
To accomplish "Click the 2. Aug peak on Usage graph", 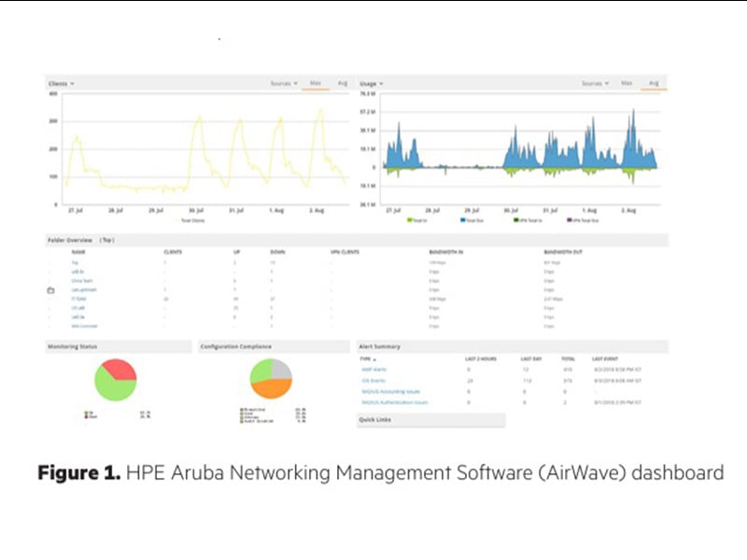I will pos(634,112).
